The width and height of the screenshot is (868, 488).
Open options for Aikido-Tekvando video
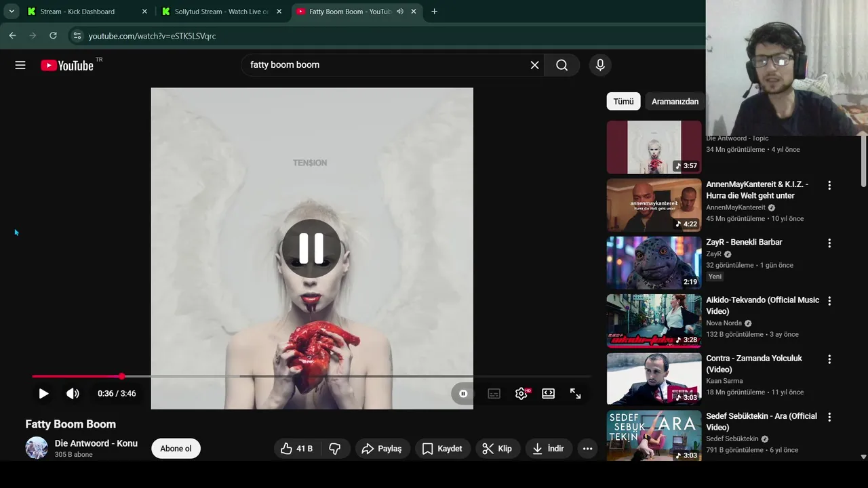(x=829, y=301)
